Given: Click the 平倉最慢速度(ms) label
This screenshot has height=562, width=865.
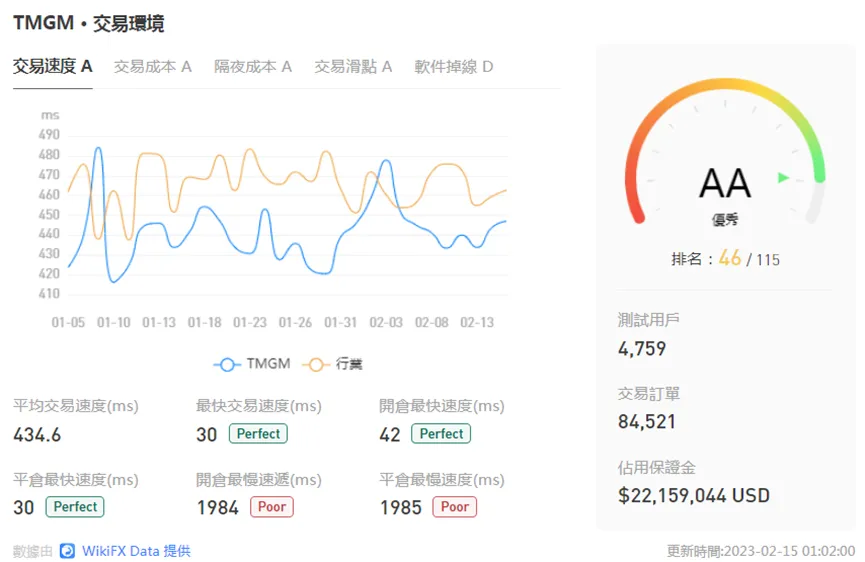Looking at the screenshot, I should (442, 479).
